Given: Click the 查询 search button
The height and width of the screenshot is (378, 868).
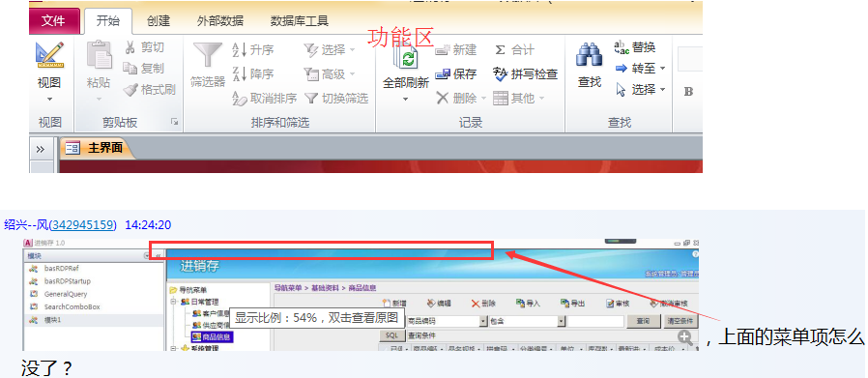Looking at the screenshot, I should (x=643, y=321).
